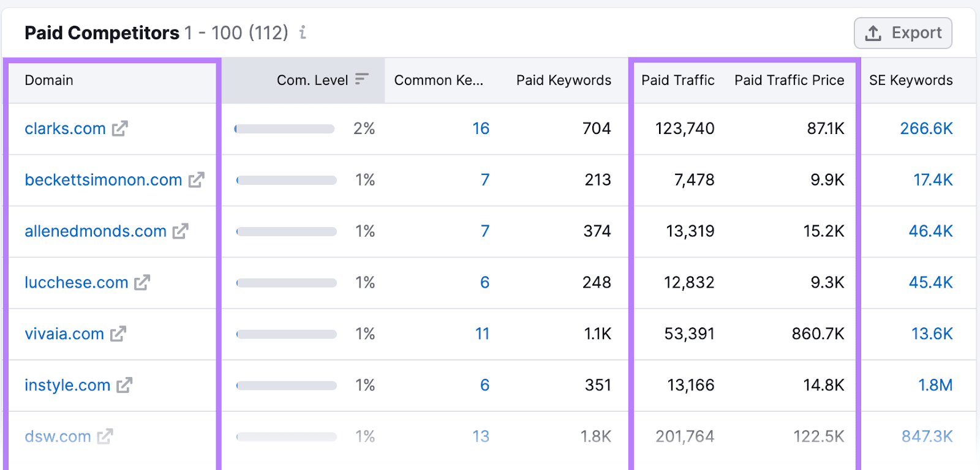980x470 pixels.
Task: Sort by Domain column header
Action: [x=49, y=80]
